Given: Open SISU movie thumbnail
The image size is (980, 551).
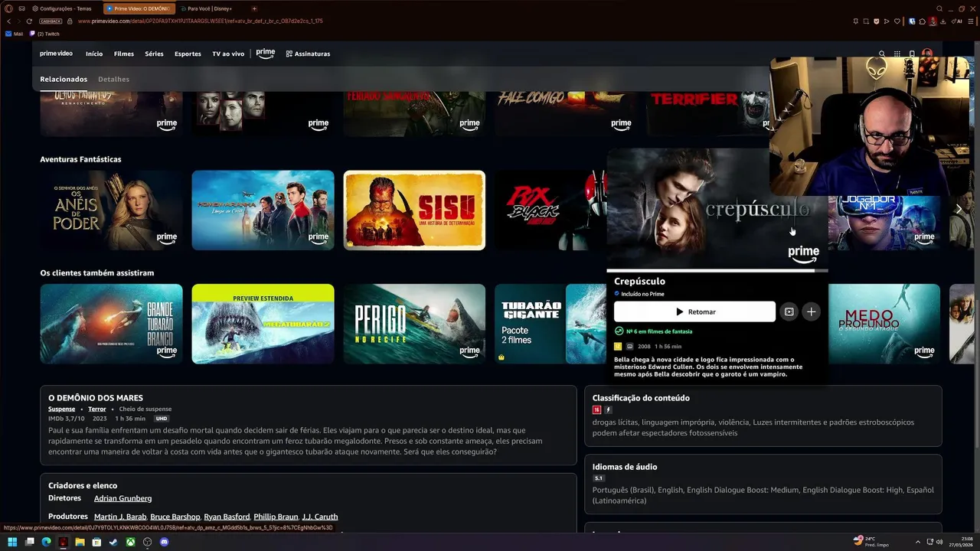Looking at the screenshot, I should pos(414,210).
